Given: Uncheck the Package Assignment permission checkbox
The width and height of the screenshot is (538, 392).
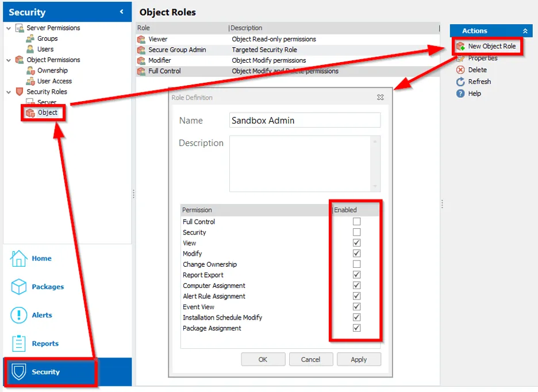Looking at the screenshot, I should [x=357, y=328].
